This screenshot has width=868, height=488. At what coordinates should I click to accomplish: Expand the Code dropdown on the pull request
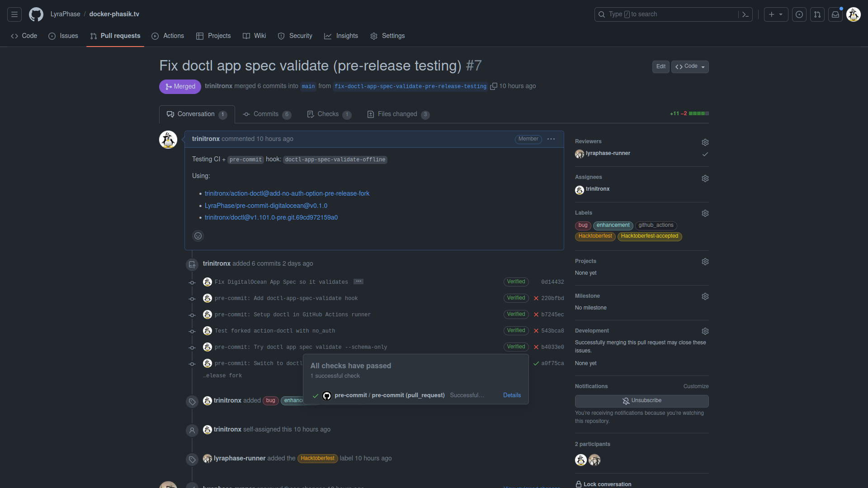pos(689,66)
